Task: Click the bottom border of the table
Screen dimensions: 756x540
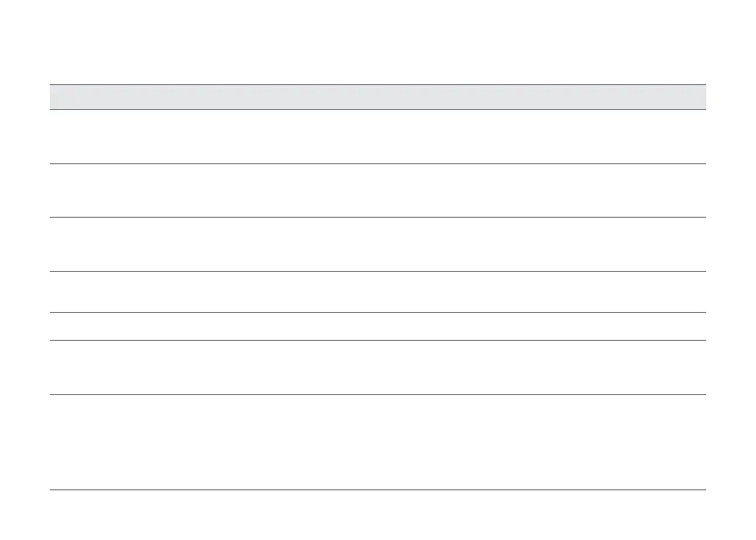Action: tap(378, 490)
